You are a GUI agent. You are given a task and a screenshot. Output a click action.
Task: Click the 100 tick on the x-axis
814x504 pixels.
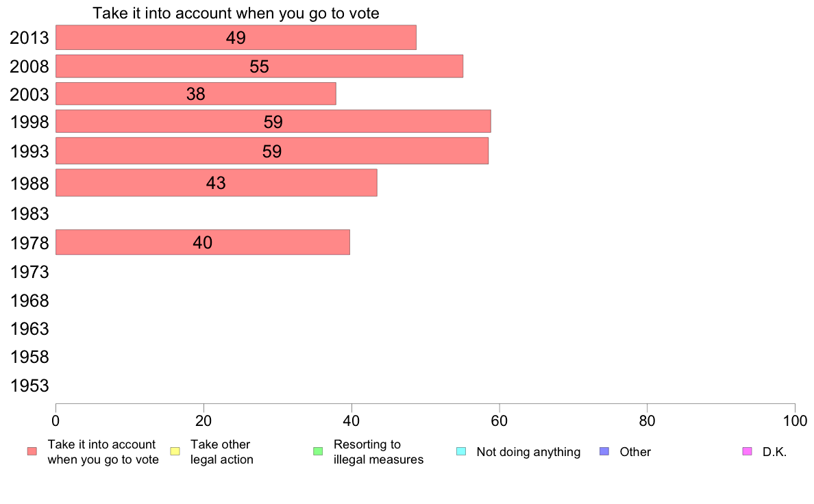795,420
